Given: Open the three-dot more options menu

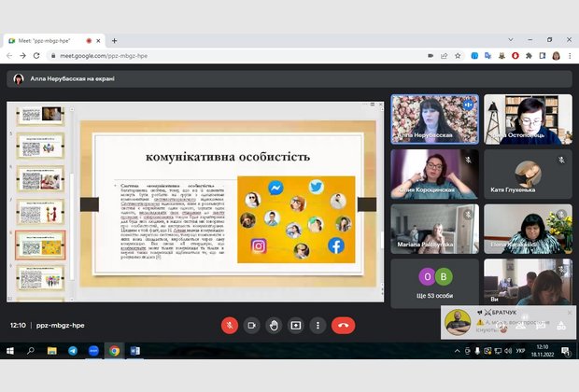Looking at the screenshot, I should [318, 326].
